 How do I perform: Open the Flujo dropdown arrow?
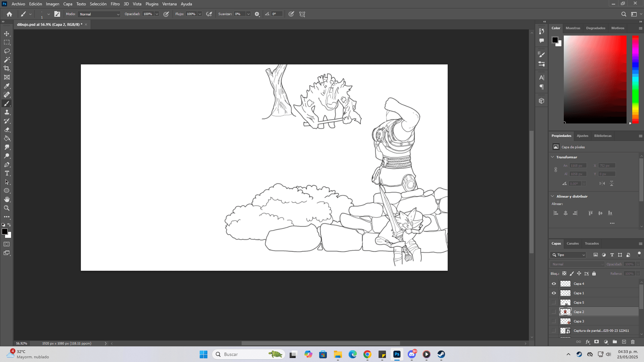200,14
